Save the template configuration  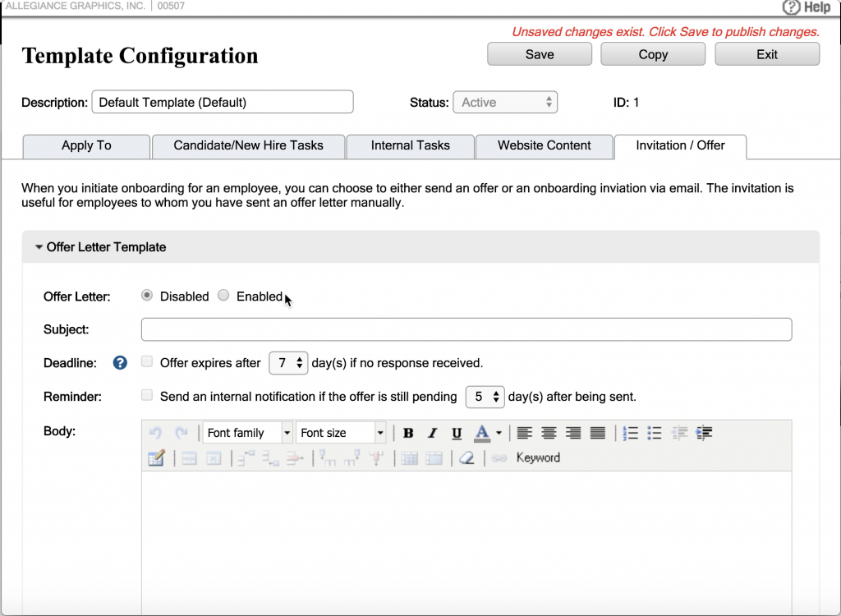pos(539,53)
